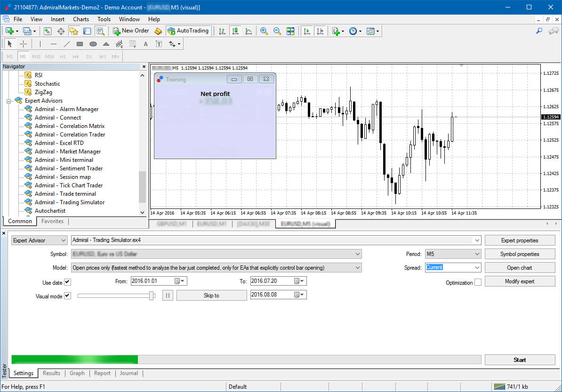Viewport: 562px width, 392px height.
Task: Select M1 timeframe button
Action: click(10, 56)
